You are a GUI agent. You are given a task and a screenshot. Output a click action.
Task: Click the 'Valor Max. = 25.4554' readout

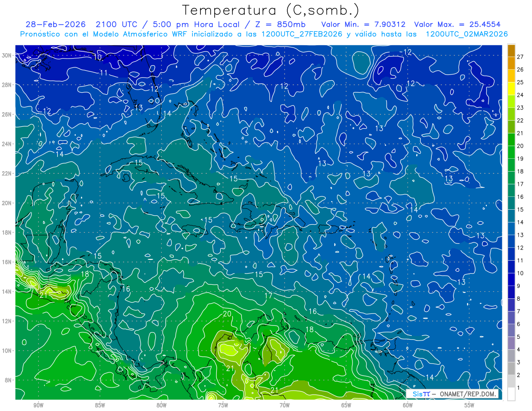(x=458, y=24)
